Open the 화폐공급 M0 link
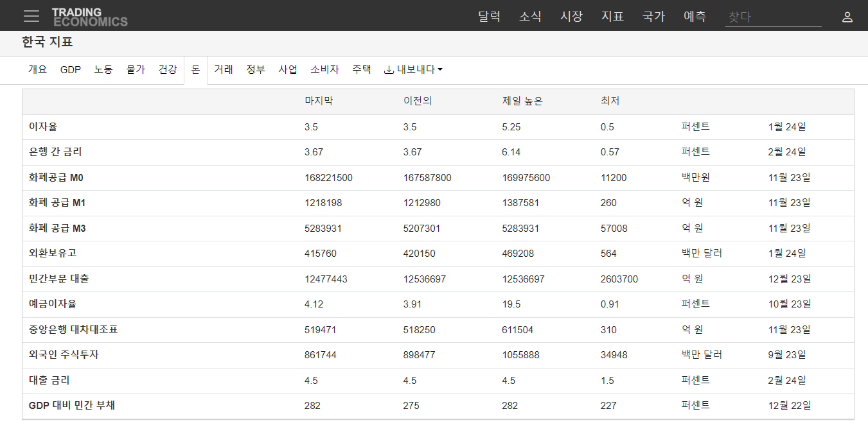Screen dimensions: 868x425 [56, 178]
